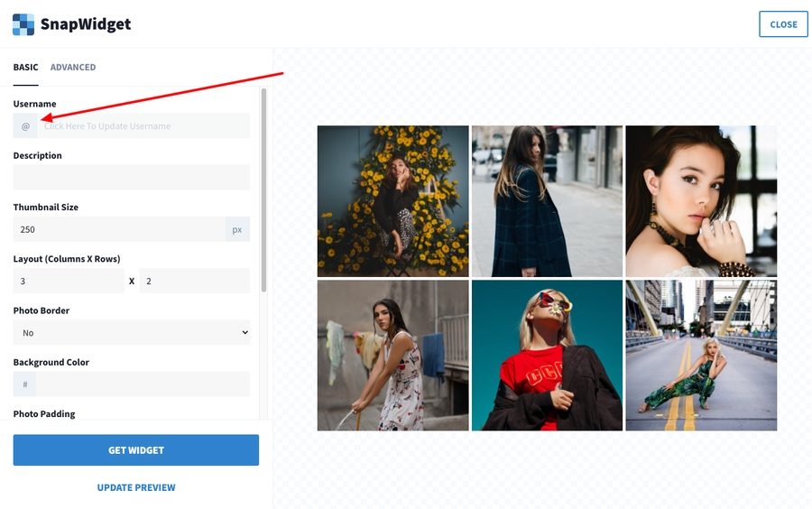This screenshot has width=812, height=509.
Task: Click the @ symbol before Username
Action: tap(25, 126)
